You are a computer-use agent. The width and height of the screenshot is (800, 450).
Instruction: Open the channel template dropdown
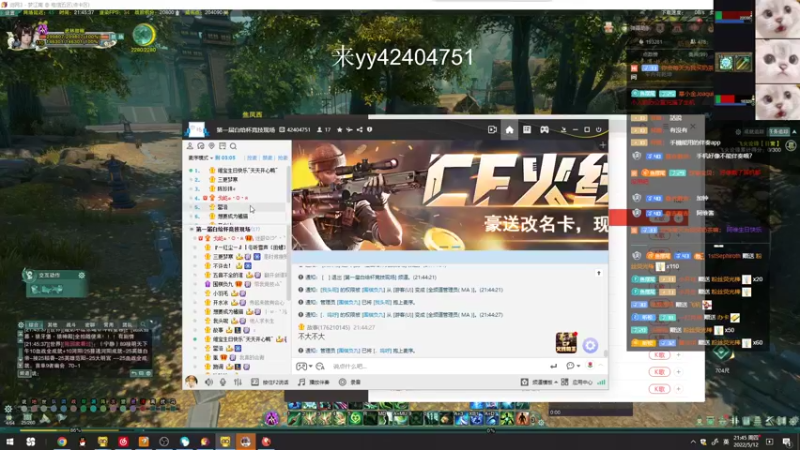[x=539, y=382]
